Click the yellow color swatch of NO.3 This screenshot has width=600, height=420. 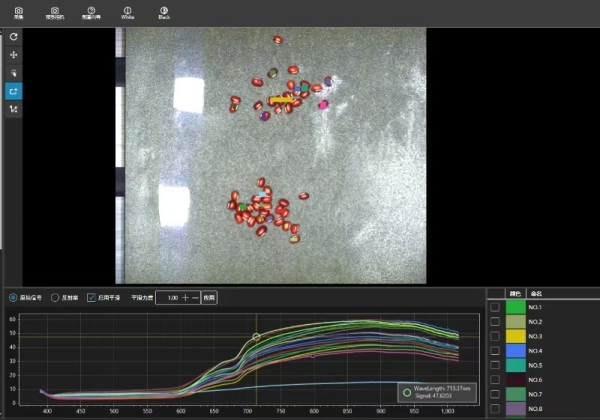(x=516, y=336)
